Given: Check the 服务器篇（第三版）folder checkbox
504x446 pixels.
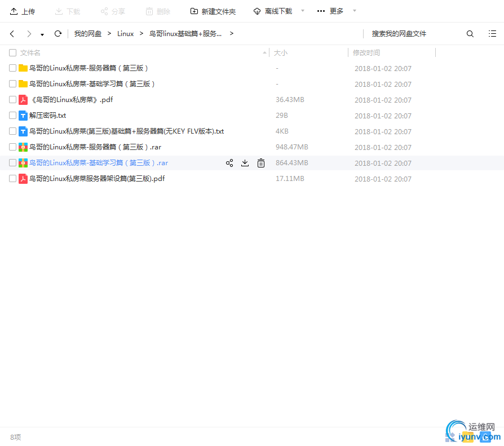Looking at the screenshot, I should 12,68.
